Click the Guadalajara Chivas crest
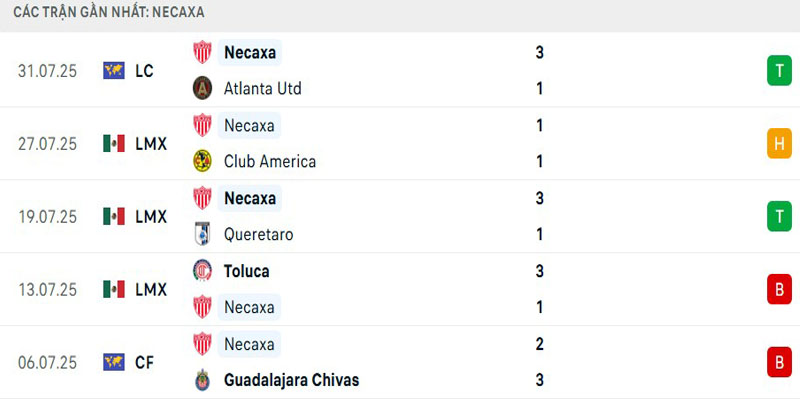Screen dimensions: 800x400 click(202, 380)
